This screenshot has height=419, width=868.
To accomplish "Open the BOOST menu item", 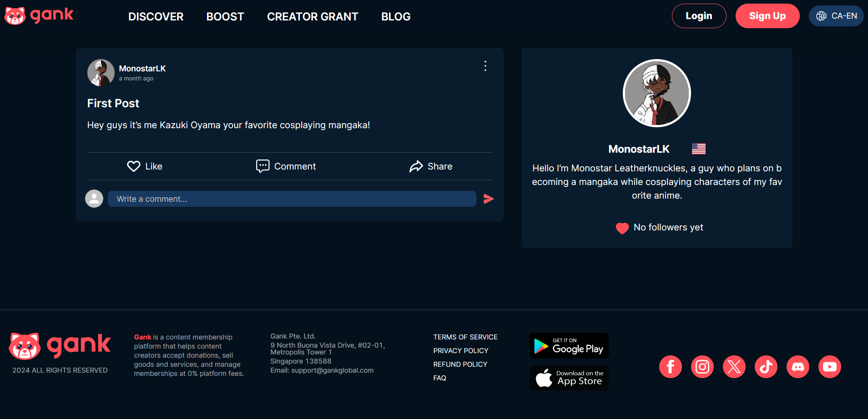I will tap(225, 17).
